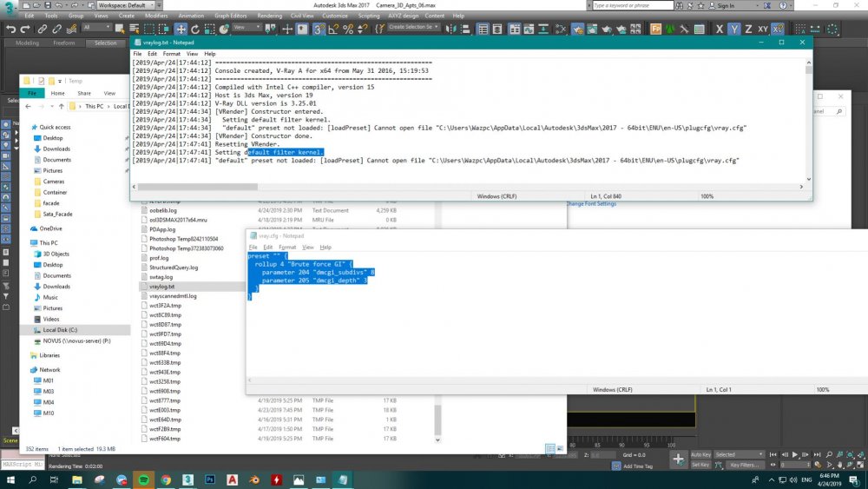Open Spotify from the taskbar

pos(141,479)
